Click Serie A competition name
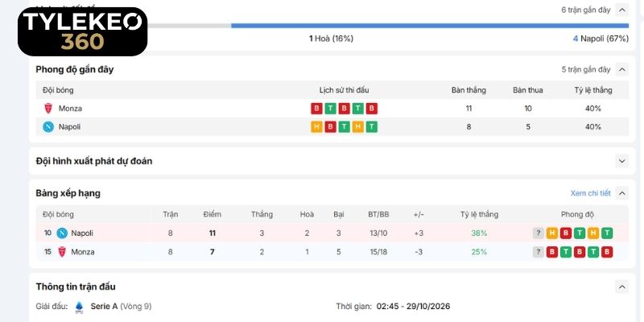The width and height of the screenshot is (644, 322). pyautogui.click(x=104, y=307)
